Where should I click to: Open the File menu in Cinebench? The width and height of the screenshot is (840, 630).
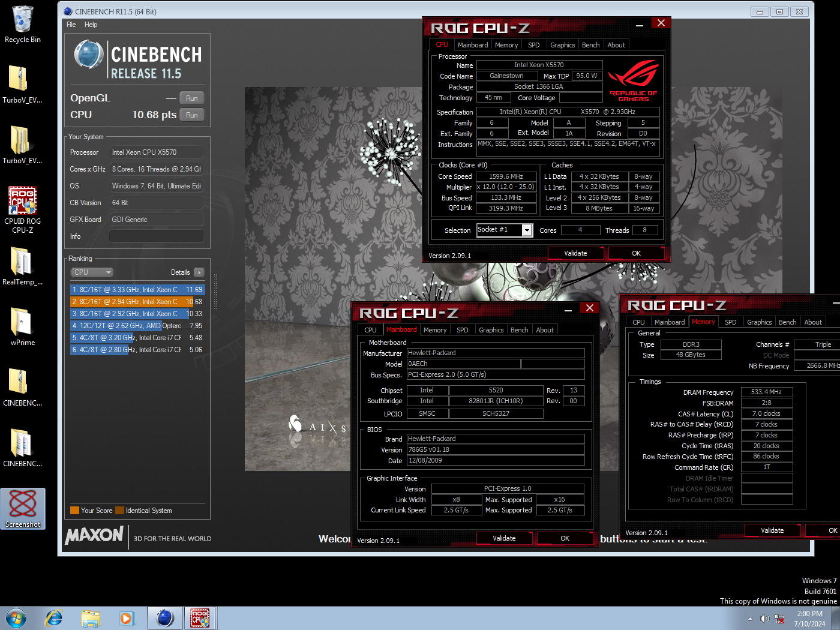tap(71, 25)
